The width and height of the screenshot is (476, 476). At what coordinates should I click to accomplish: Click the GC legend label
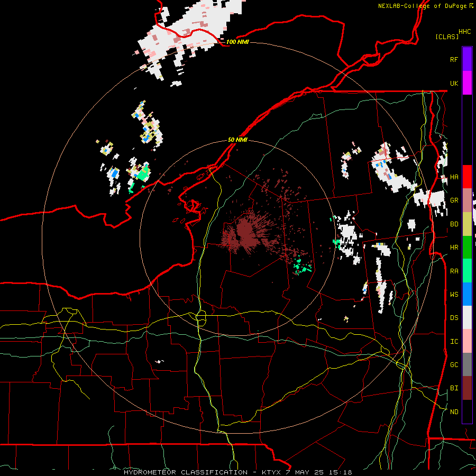click(x=454, y=364)
